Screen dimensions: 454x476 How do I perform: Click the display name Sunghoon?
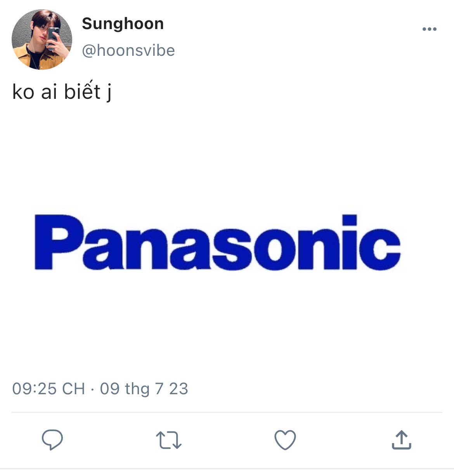pos(123,24)
